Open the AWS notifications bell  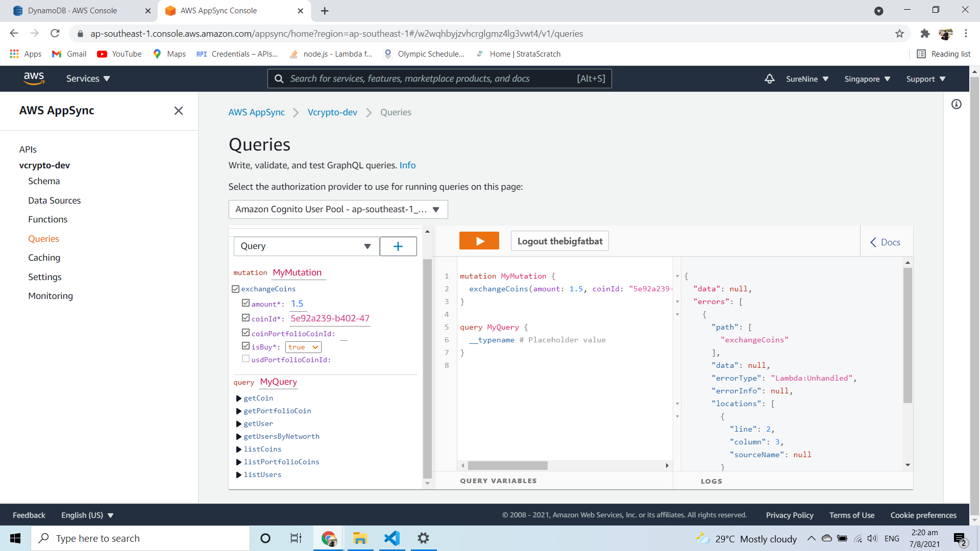pyautogui.click(x=769, y=79)
